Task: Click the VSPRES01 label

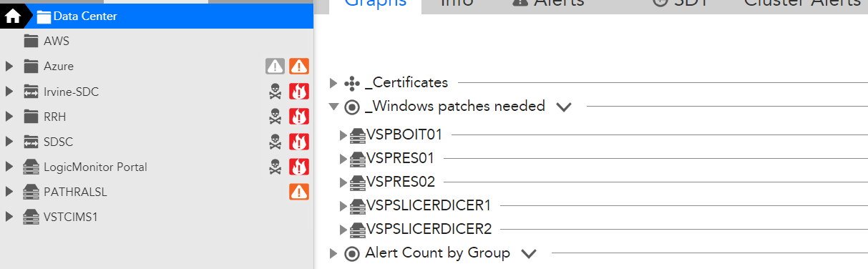Action: tap(400, 158)
